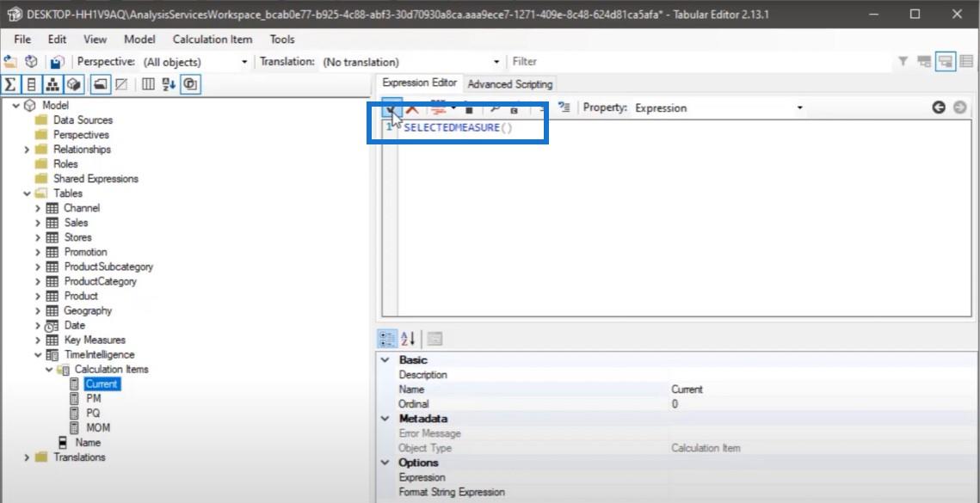
Task: Click the navigate forward arrow icon
Action: (959, 107)
